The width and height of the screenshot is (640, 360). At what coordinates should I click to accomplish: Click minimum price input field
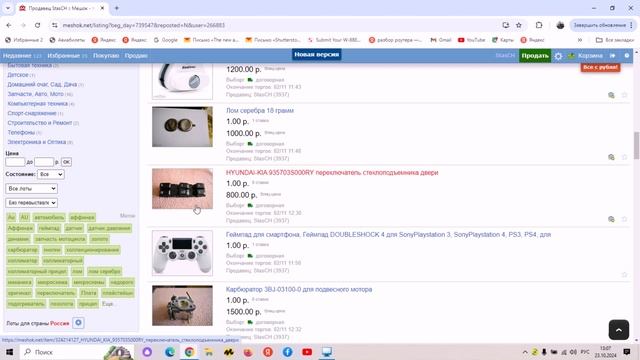[15, 162]
